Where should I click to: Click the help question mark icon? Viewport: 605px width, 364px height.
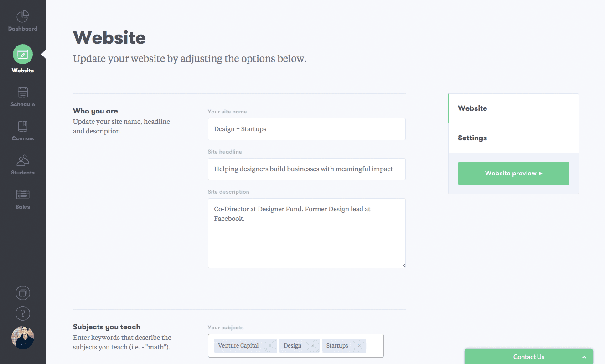point(22,313)
